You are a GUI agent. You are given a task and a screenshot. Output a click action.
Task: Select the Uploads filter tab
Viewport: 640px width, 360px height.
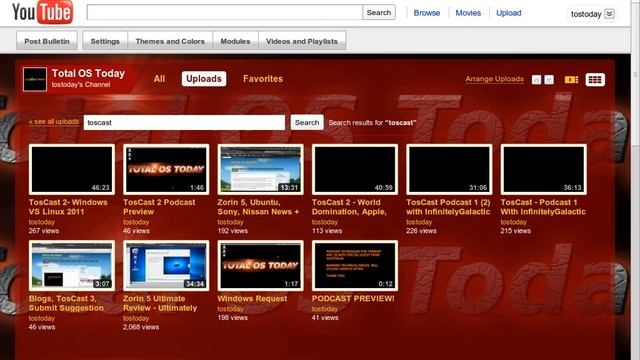pyautogui.click(x=204, y=79)
